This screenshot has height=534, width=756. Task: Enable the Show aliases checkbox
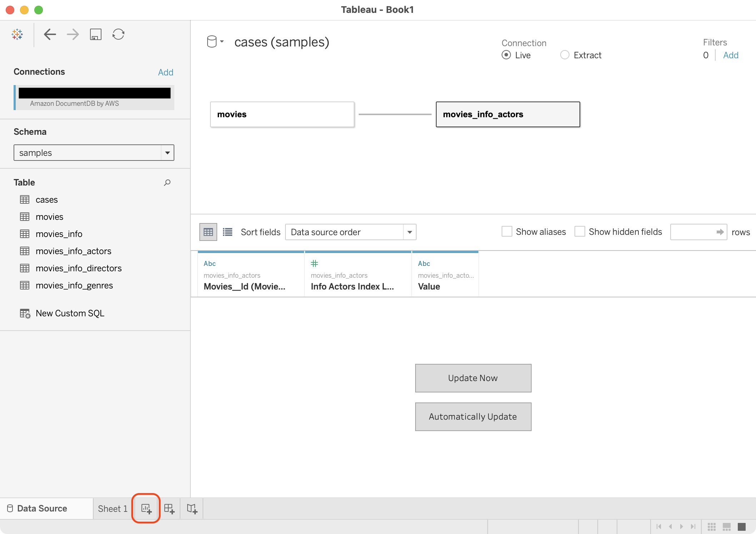click(x=507, y=232)
